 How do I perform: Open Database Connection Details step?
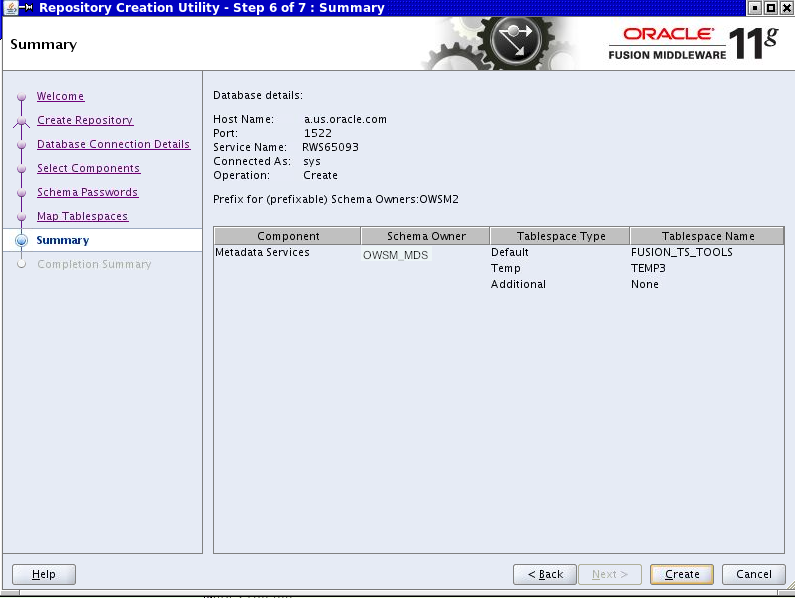tap(113, 144)
